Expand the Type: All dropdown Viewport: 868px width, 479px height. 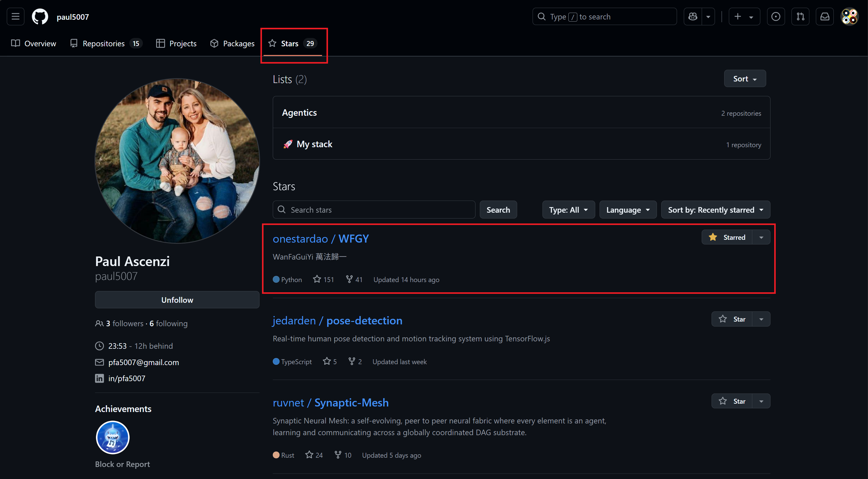coord(568,210)
